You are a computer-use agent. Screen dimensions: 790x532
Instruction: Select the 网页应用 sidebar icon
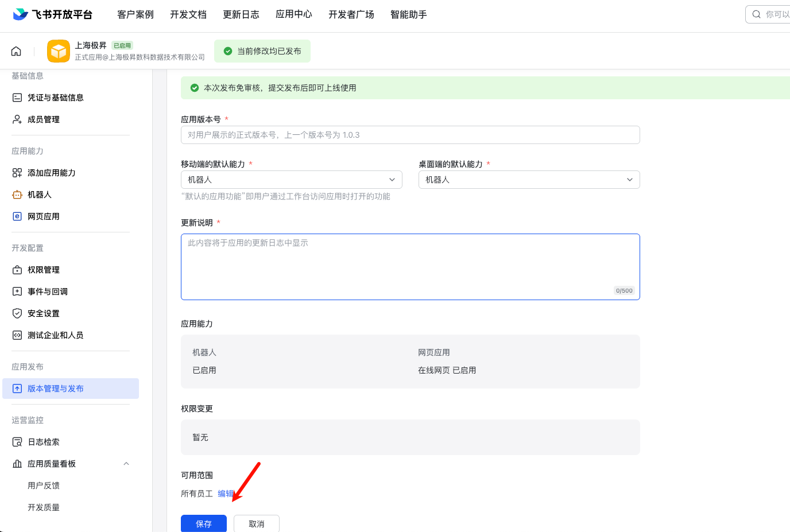point(44,216)
